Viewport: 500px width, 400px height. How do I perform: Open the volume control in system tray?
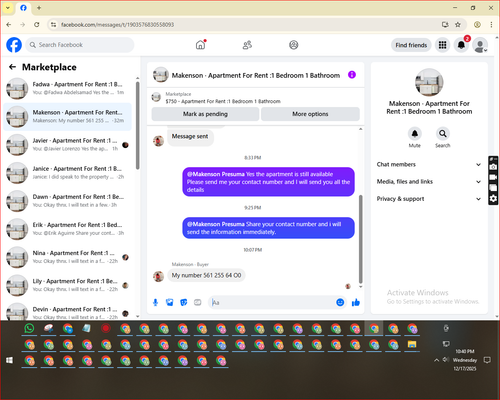(445, 359)
